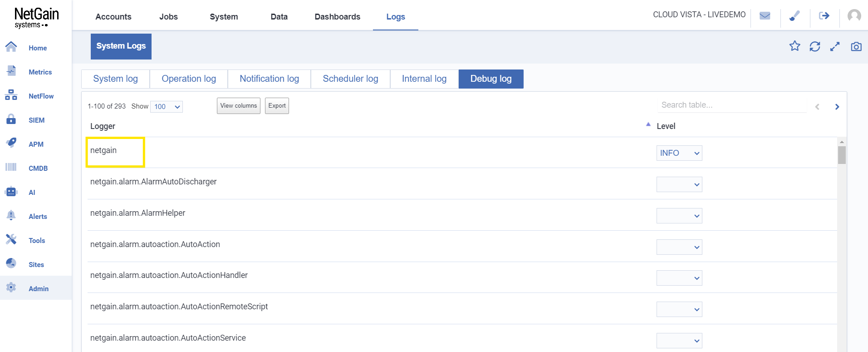Open the Metrics sidebar icon
The width and height of the screenshot is (868, 352).
point(11,71)
